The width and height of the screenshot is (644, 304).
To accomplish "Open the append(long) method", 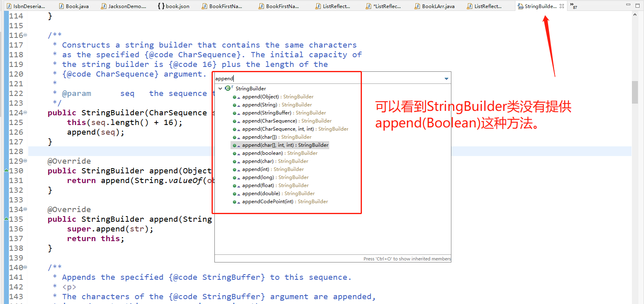I will [275, 177].
